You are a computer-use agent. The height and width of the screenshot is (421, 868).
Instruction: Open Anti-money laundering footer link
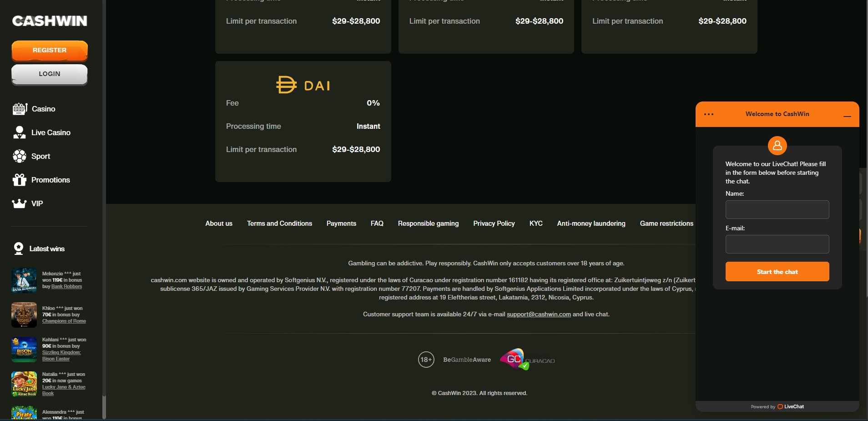click(591, 223)
